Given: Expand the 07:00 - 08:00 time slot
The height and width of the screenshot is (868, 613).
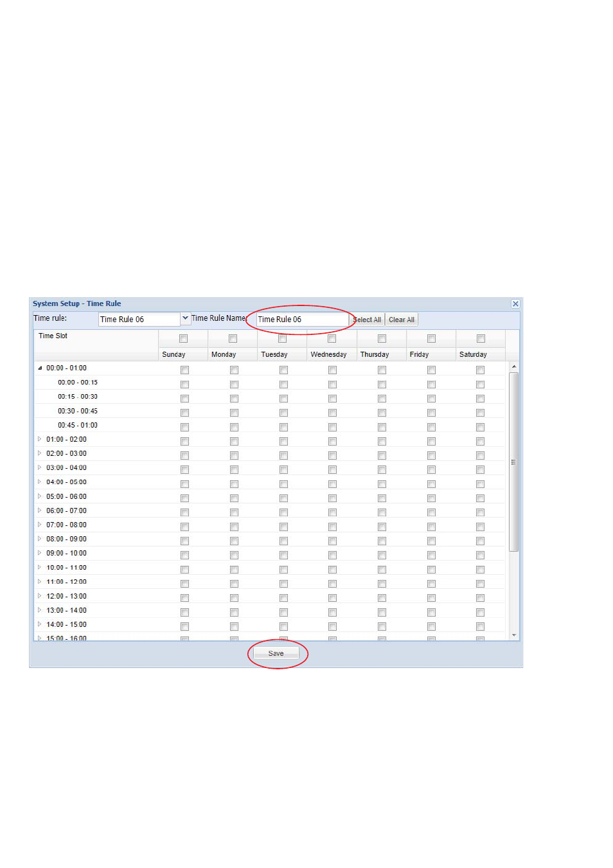Looking at the screenshot, I should click(40, 525).
